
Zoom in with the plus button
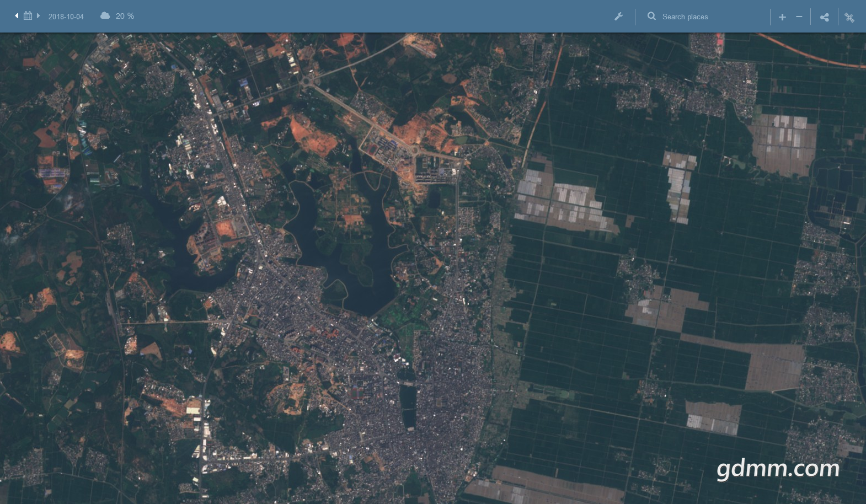782,17
